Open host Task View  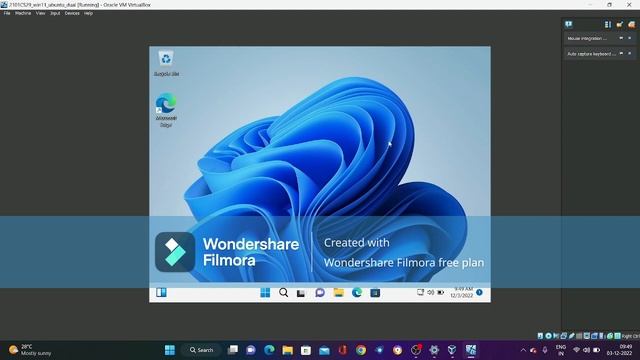click(x=233, y=350)
